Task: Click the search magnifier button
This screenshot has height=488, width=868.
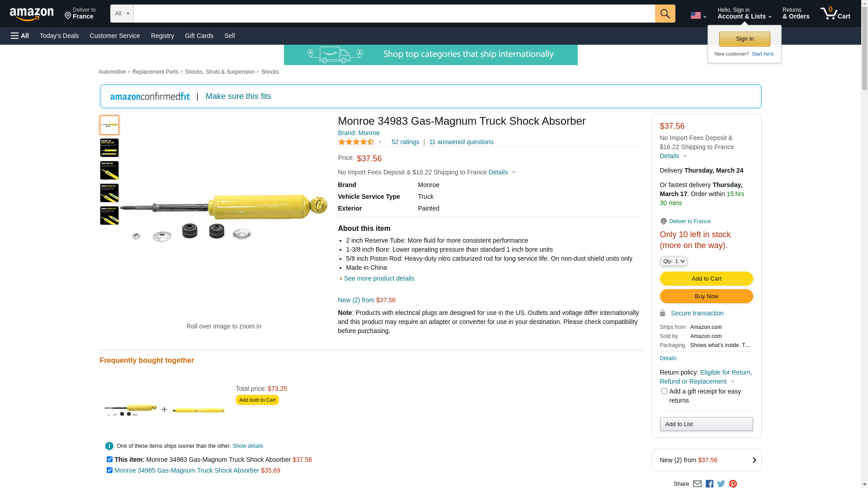Action: 665,14
